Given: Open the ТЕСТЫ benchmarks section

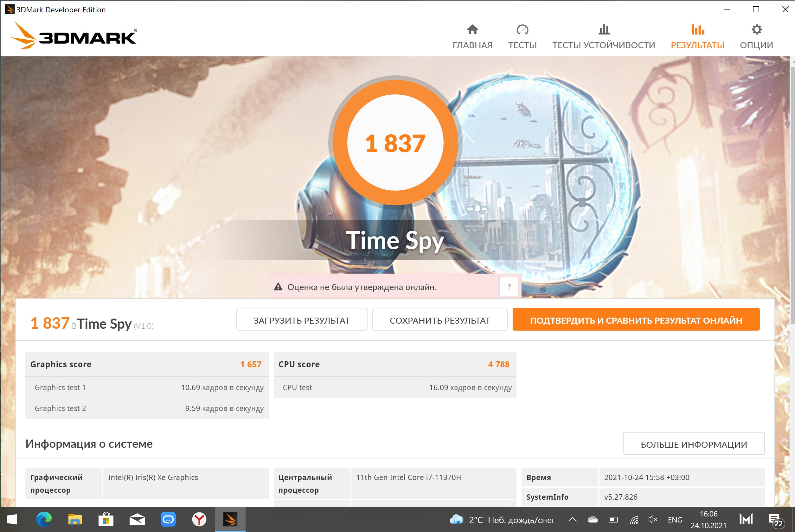Looking at the screenshot, I should [522, 37].
